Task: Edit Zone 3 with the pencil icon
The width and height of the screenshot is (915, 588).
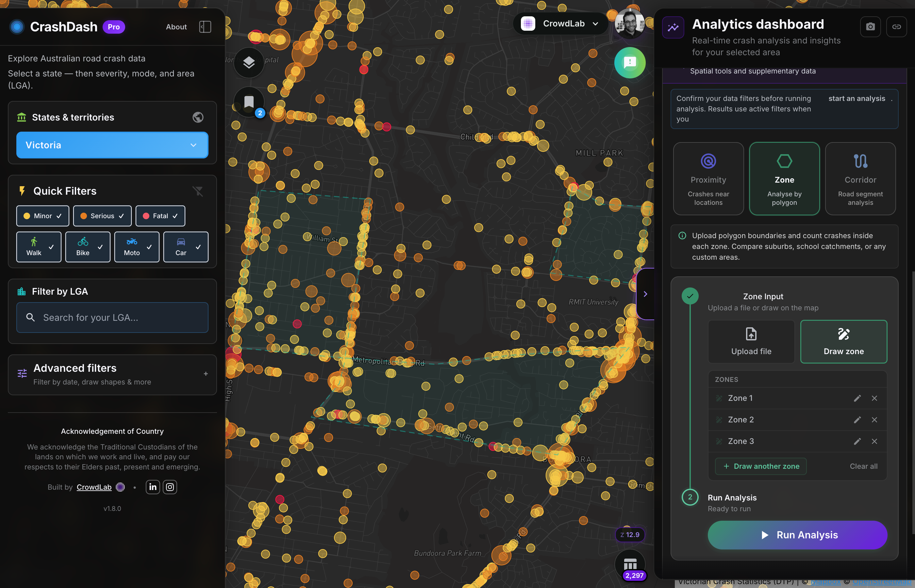Action: 857,441
